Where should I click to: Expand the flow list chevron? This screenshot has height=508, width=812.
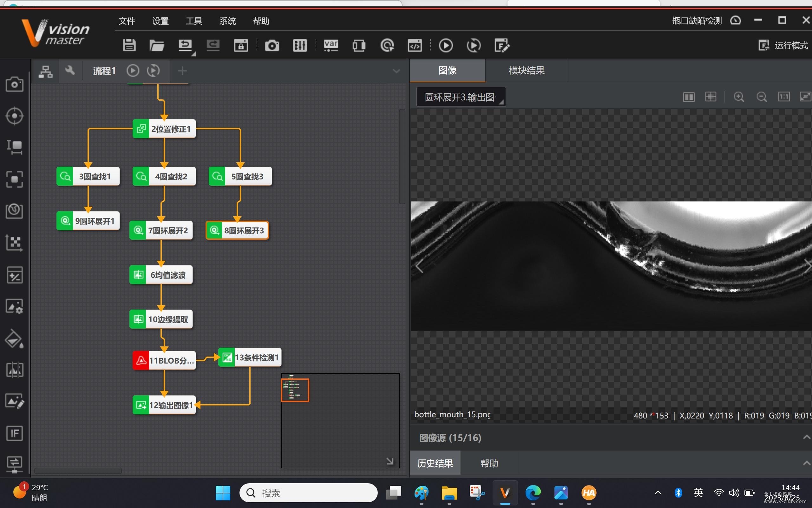[x=396, y=71]
